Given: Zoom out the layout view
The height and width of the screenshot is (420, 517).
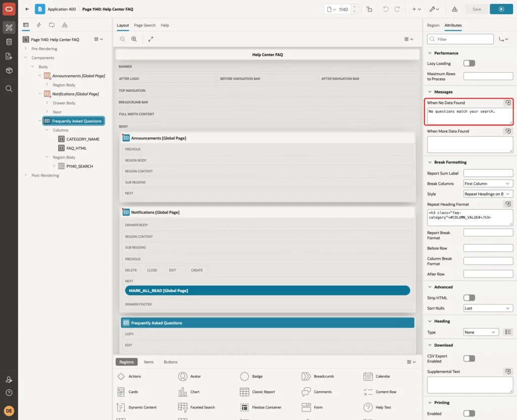Looking at the screenshot, I should [123, 39].
